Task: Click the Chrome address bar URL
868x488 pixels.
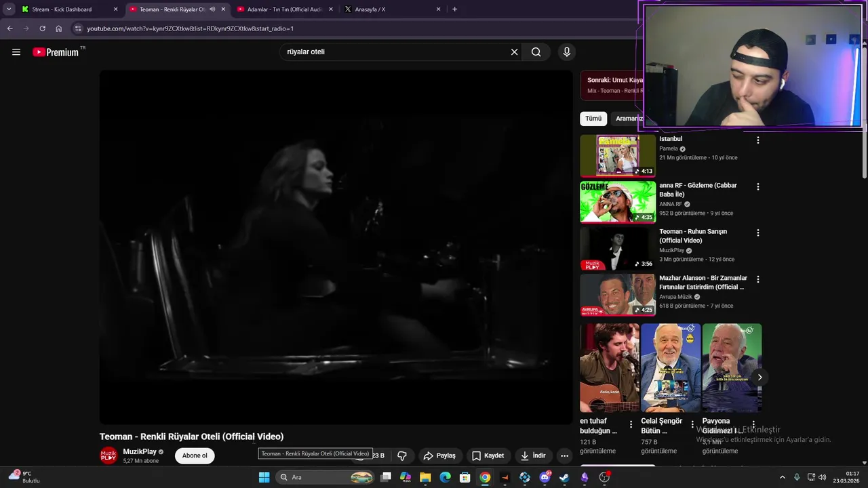Action: (x=191, y=28)
